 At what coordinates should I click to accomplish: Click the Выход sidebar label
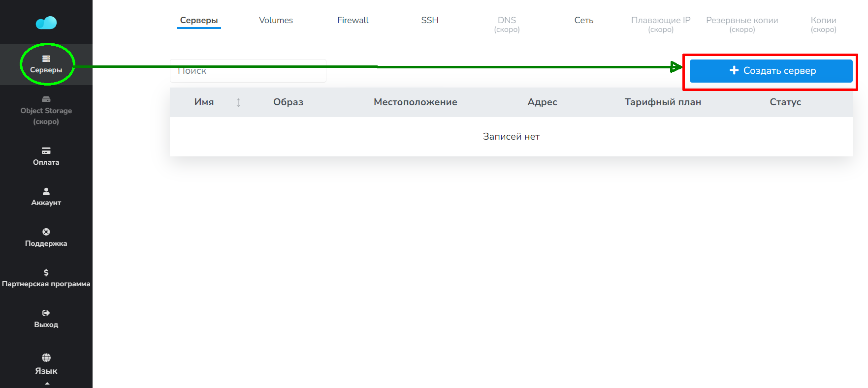[x=46, y=325]
